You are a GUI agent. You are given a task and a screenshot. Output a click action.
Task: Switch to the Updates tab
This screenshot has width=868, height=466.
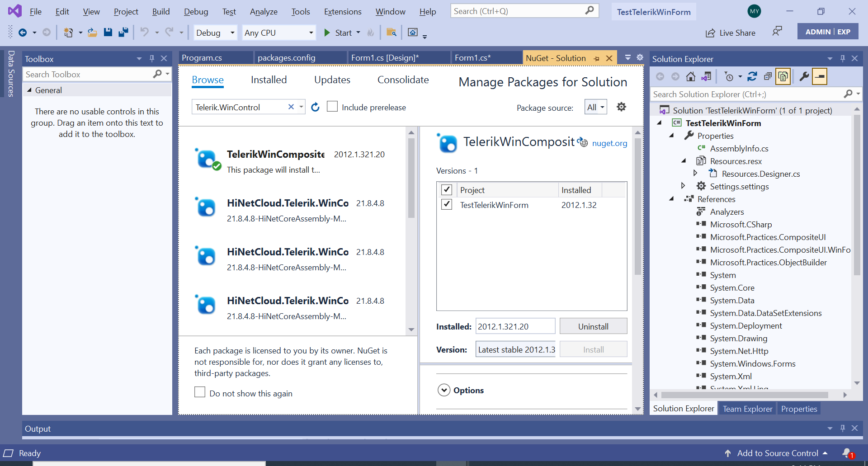pyautogui.click(x=332, y=80)
